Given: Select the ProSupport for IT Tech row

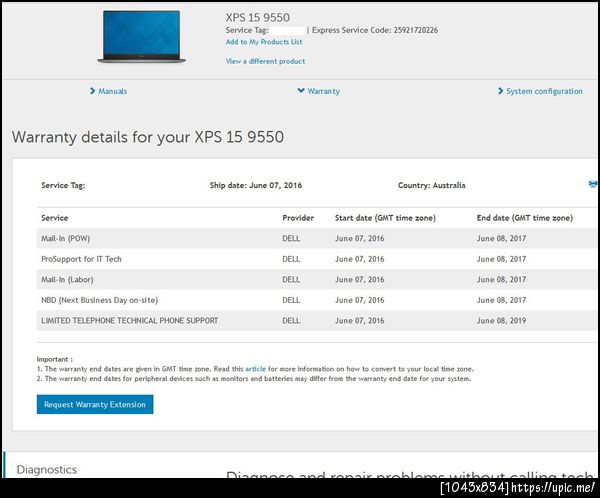Looking at the screenshot, I should click(x=317, y=259).
